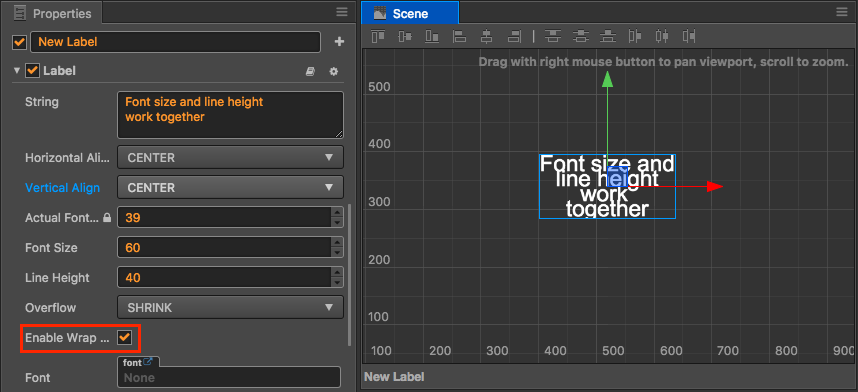Open the Overflow SHRINK dropdown
The height and width of the screenshot is (392, 858).
230,308
